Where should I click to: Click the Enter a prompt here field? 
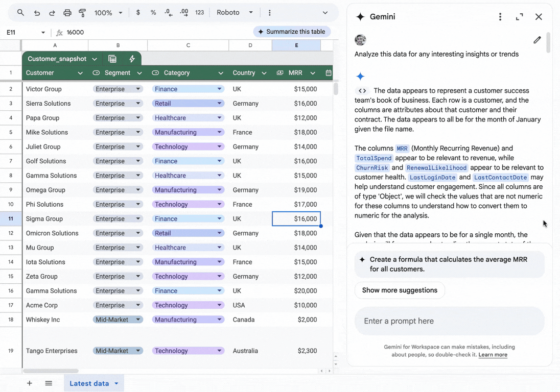[x=449, y=321]
